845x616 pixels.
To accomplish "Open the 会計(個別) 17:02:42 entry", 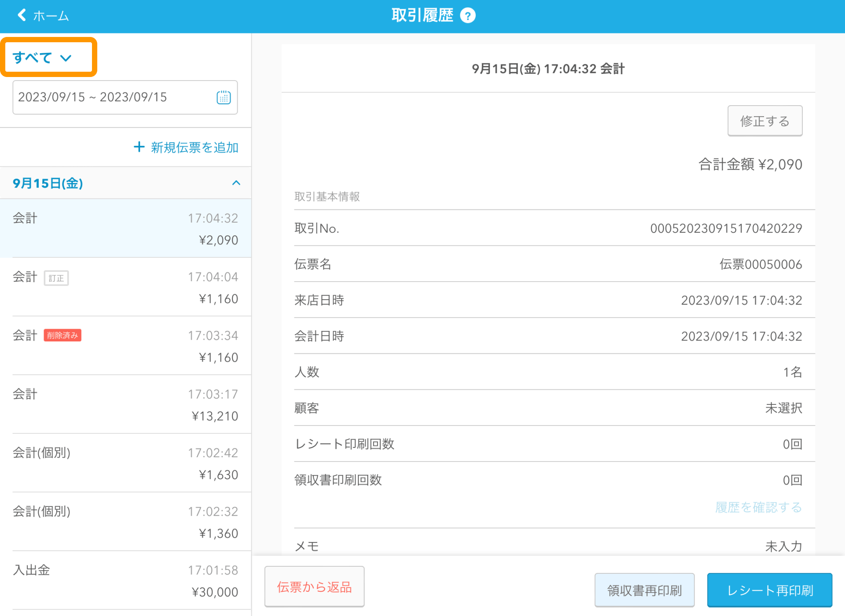I will tap(125, 463).
